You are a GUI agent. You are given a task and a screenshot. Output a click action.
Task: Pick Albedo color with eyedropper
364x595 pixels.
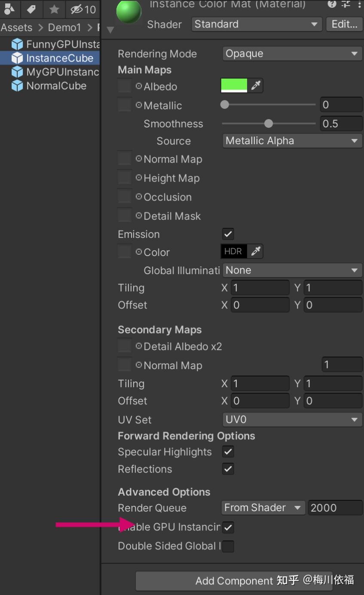point(256,86)
